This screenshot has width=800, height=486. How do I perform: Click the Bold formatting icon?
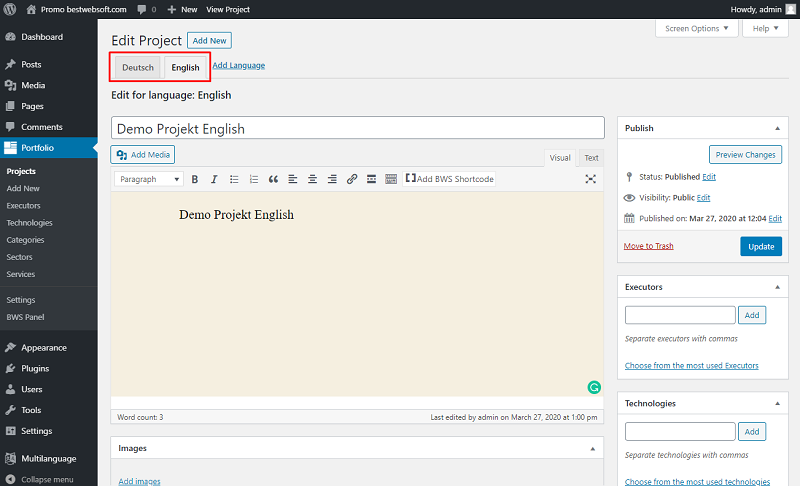point(194,179)
